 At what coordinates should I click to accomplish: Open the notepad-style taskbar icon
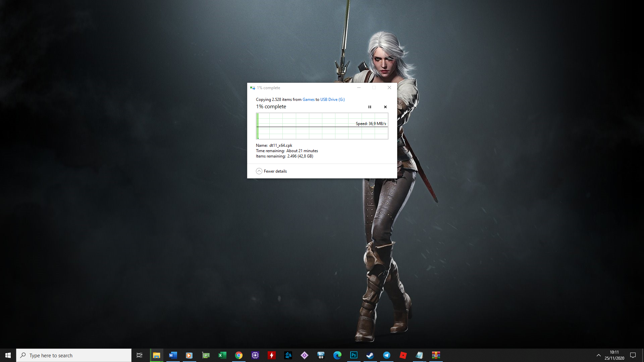tap(419, 355)
